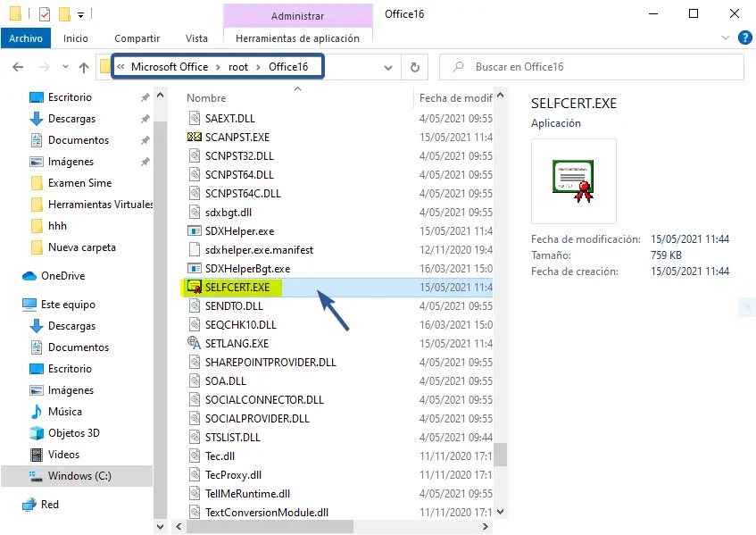Select the SETLANG.EXE file icon
The height and width of the screenshot is (535, 756).
click(195, 343)
